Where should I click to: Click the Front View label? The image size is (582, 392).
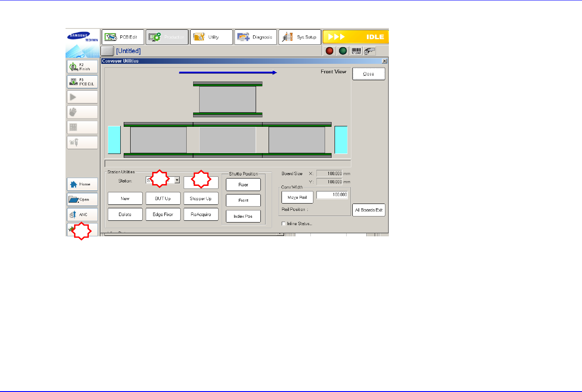333,72
